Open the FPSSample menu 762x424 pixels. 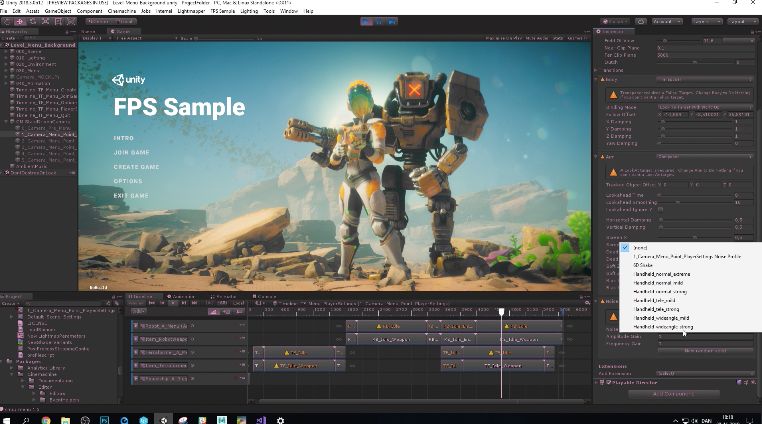[223, 11]
